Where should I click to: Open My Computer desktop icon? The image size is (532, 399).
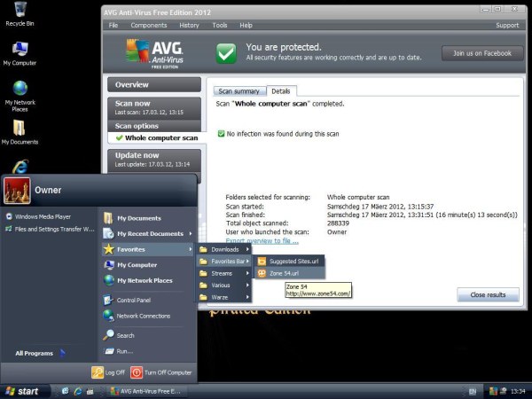point(20,53)
